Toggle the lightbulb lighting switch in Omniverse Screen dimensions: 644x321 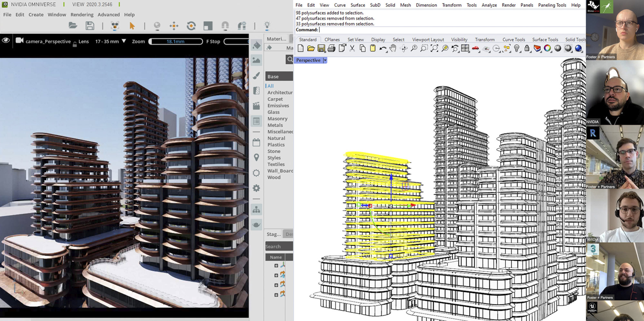(x=267, y=25)
